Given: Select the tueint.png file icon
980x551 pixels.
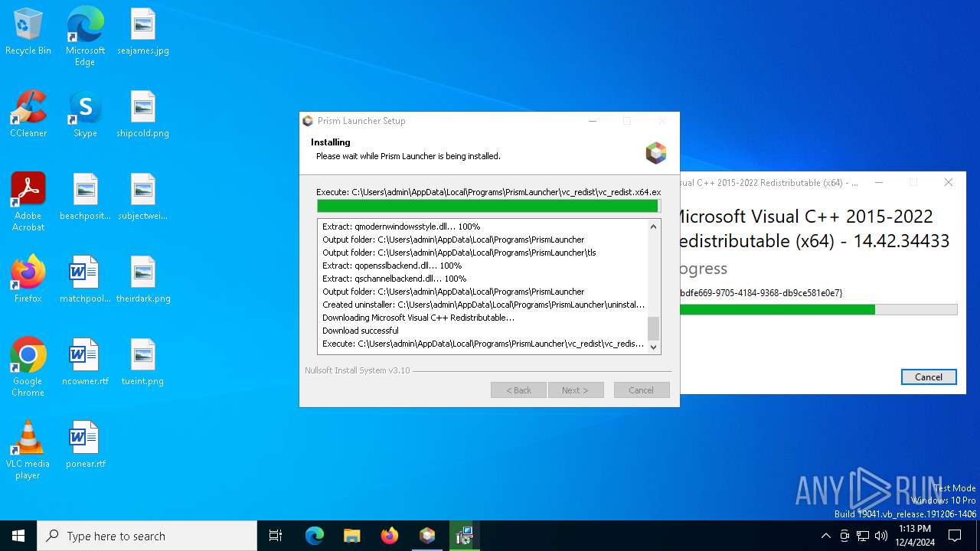Looking at the screenshot, I should pyautogui.click(x=143, y=362).
